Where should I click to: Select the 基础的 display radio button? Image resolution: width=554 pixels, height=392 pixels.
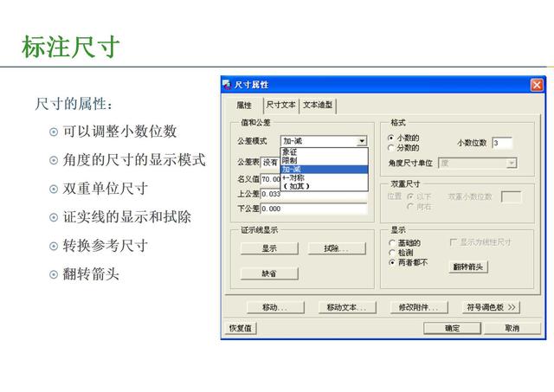coord(391,243)
